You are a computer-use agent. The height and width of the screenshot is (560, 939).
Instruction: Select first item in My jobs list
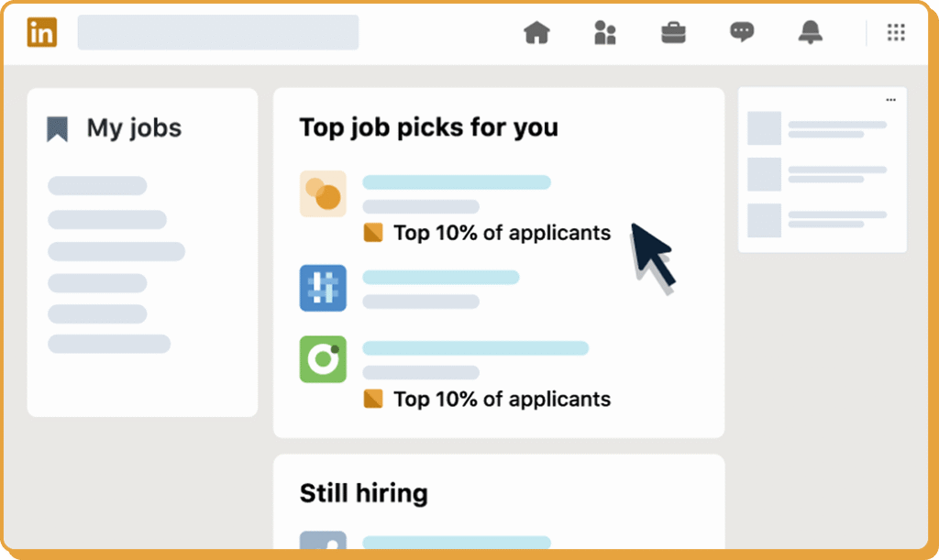pyautogui.click(x=97, y=186)
